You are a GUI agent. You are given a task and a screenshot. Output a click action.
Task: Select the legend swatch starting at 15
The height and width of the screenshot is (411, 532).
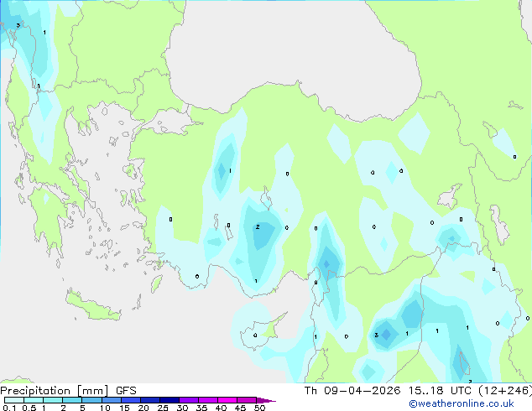[131, 400]
